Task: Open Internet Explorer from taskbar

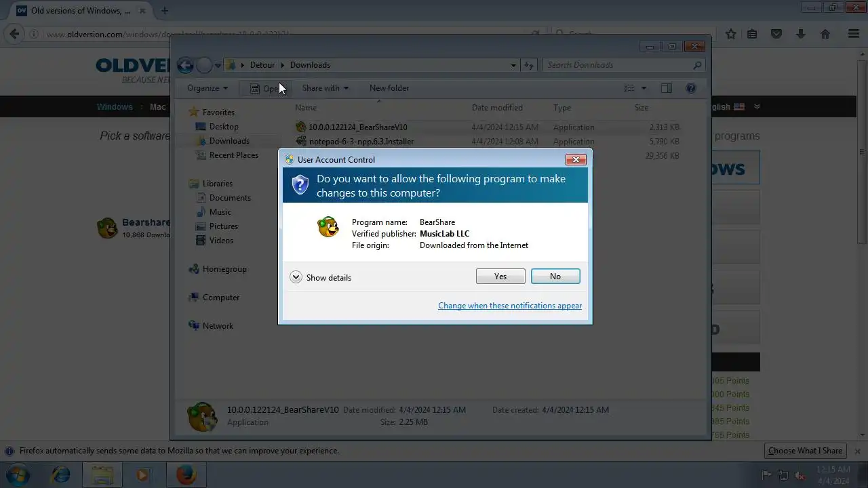Action: [x=61, y=474]
